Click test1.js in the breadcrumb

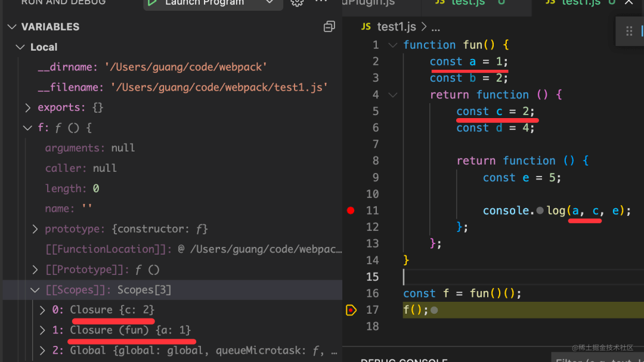click(396, 27)
